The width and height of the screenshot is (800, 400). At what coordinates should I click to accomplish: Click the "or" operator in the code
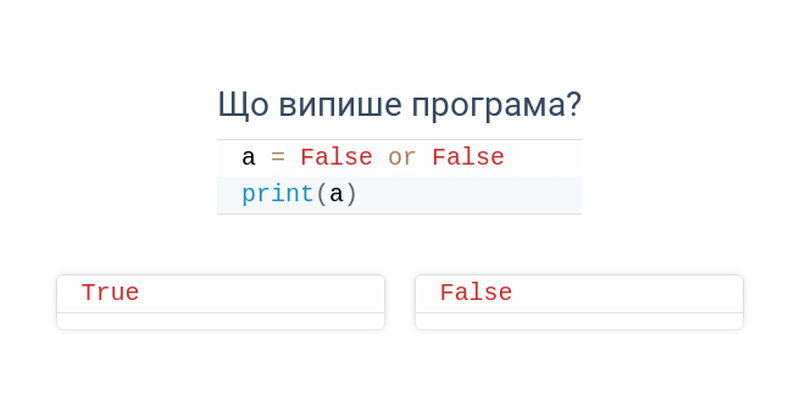402,157
